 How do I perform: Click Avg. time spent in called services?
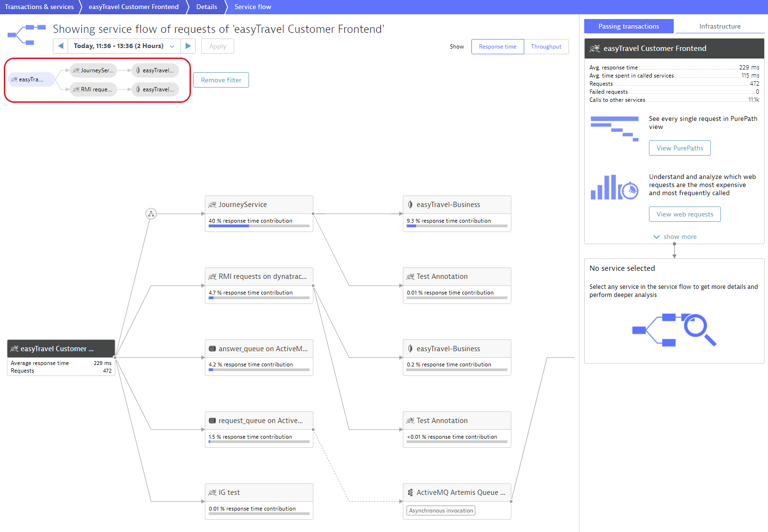click(674, 76)
